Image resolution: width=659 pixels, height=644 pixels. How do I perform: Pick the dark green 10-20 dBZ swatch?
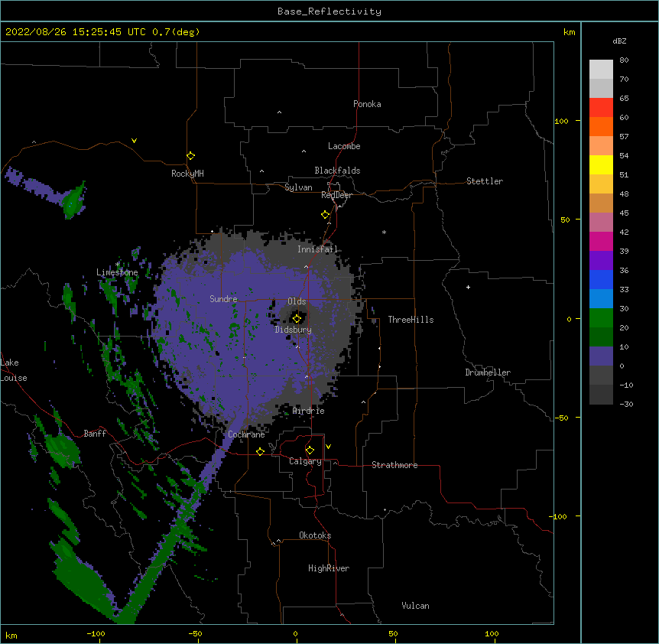[601, 337]
